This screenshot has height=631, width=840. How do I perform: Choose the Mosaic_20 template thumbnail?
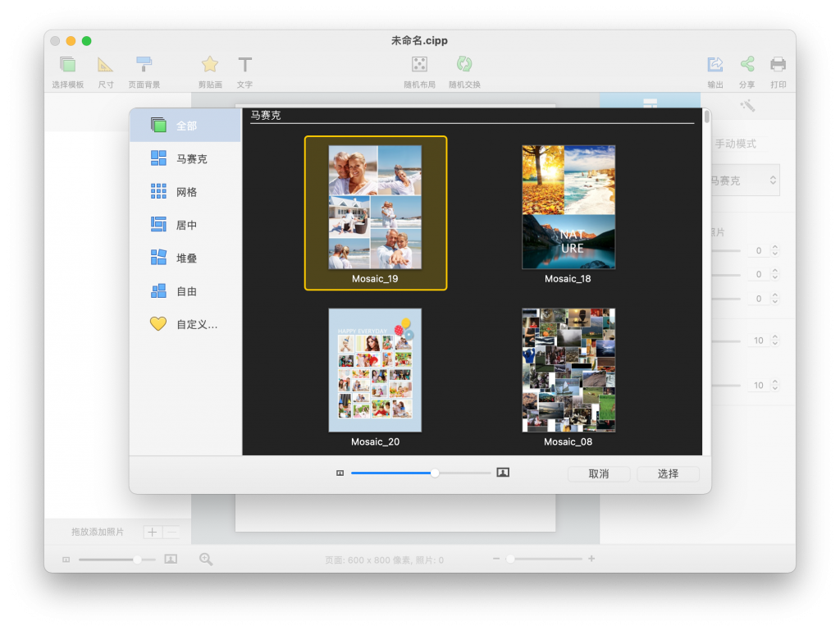pyautogui.click(x=375, y=370)
